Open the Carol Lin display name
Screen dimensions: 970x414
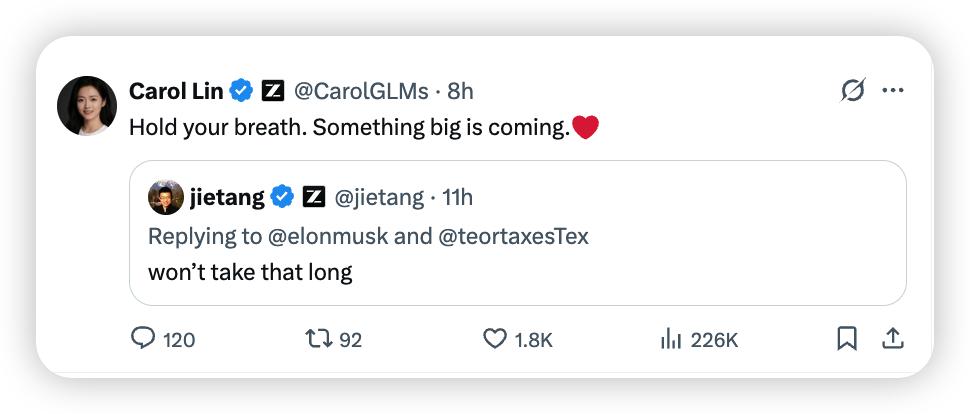(176, 91)
